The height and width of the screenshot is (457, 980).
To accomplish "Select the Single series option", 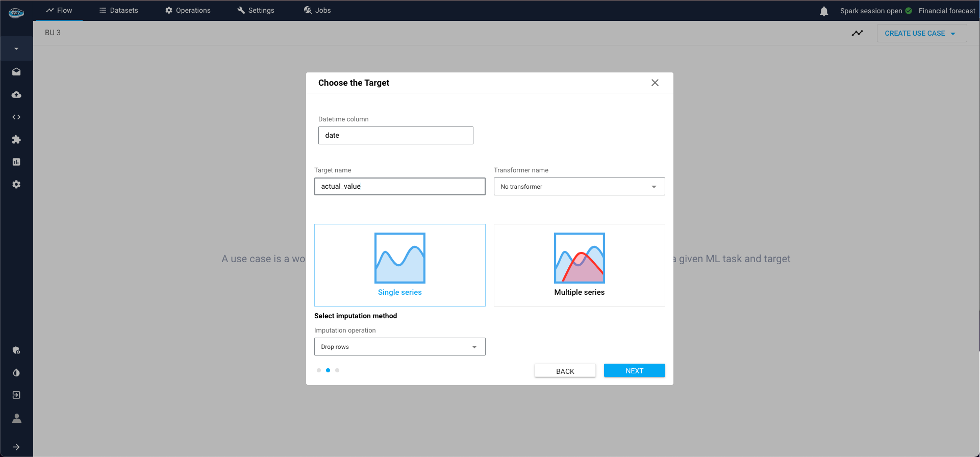I will point(399,265).
